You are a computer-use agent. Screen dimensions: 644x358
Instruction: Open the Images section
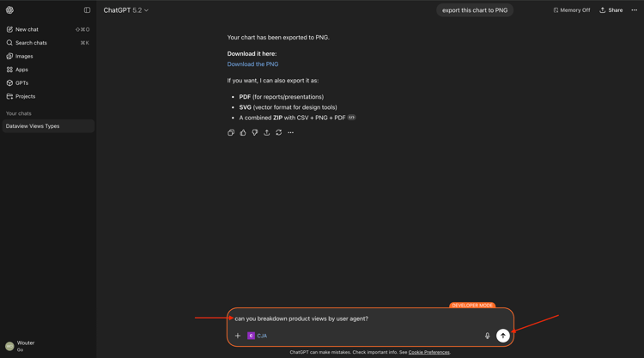(x=48, y=57)
